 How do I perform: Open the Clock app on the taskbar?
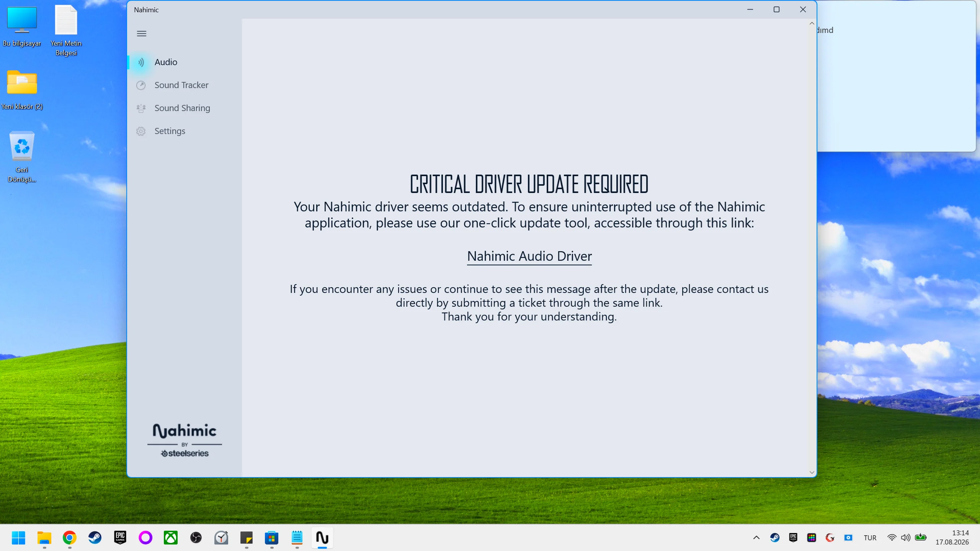point(221,538)
